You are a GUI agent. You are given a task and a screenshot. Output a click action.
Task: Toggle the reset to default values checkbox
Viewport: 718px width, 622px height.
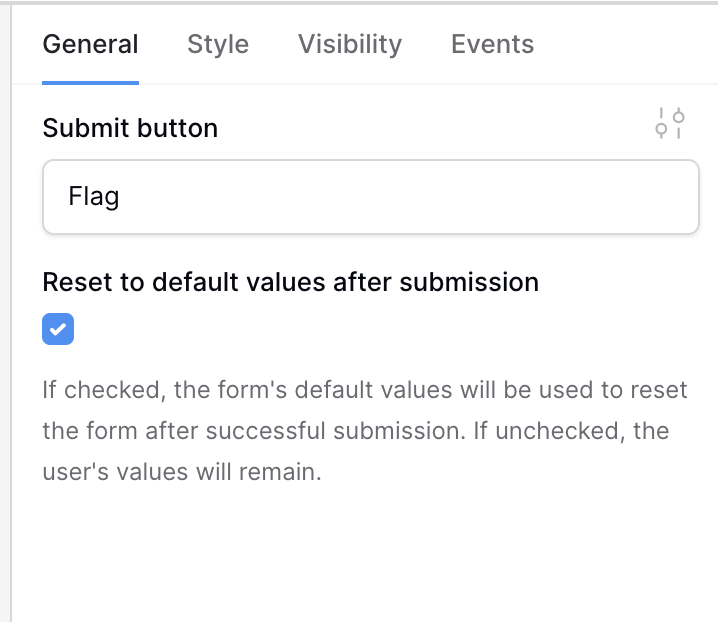pyautogui.click(x=58, y=329)
